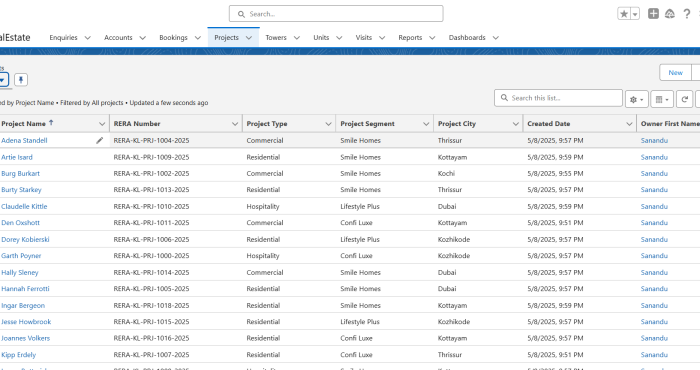
Task: Open Joannes Volkers project record
Action: tap(25, 338)
